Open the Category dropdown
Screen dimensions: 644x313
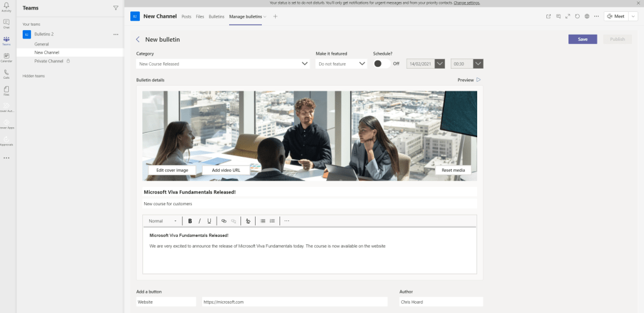pos(222,64)
